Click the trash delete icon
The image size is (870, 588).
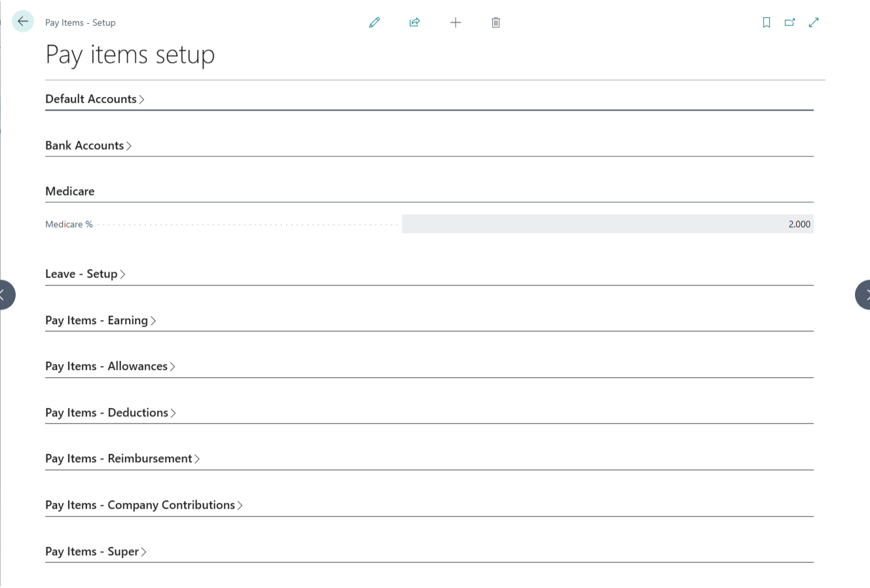(x=496, y=22)
